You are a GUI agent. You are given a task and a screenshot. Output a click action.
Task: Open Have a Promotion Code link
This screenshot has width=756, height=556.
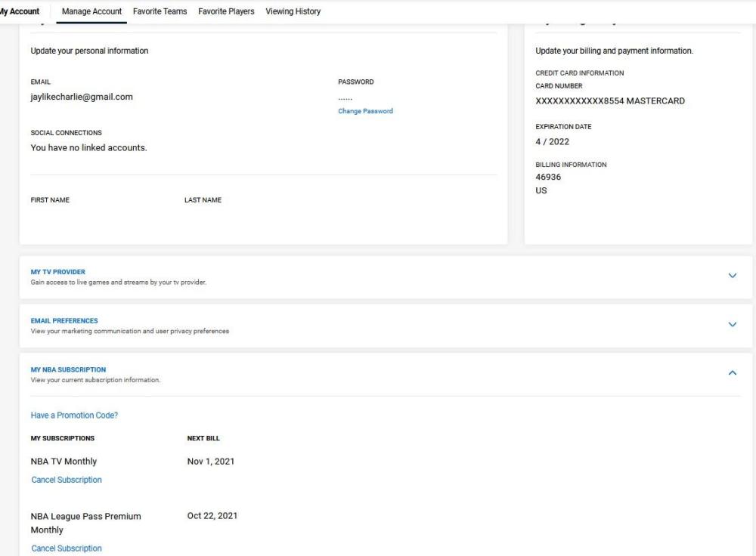point(74,415)
